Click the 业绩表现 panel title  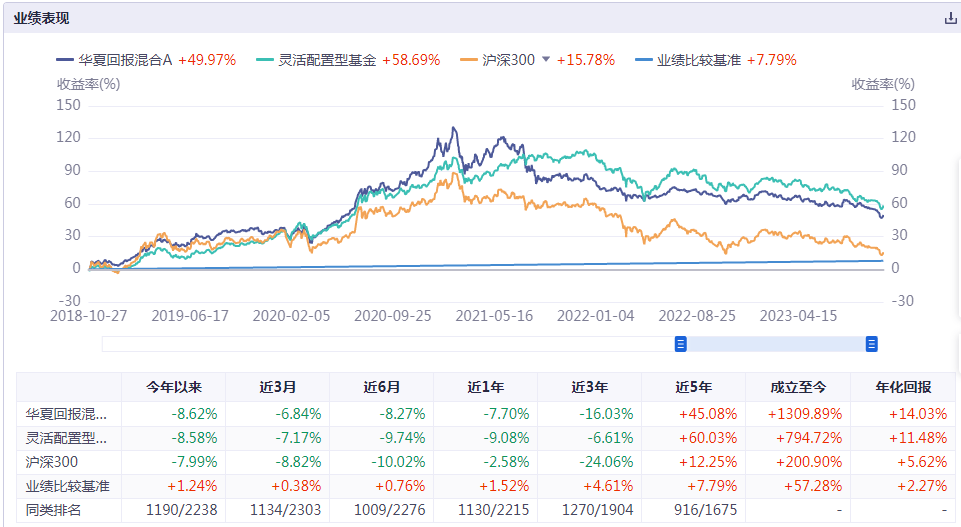(41, 18)
